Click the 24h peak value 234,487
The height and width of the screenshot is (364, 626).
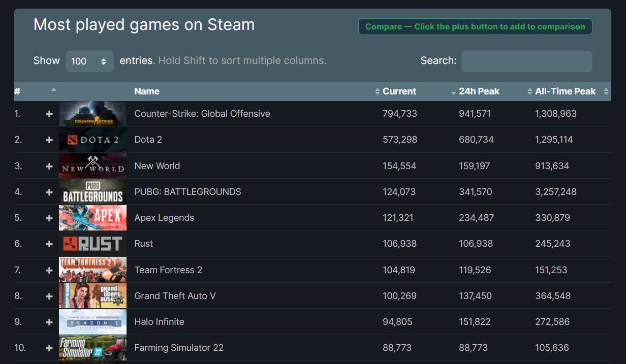pyautogui.click(x=476, y=218)
